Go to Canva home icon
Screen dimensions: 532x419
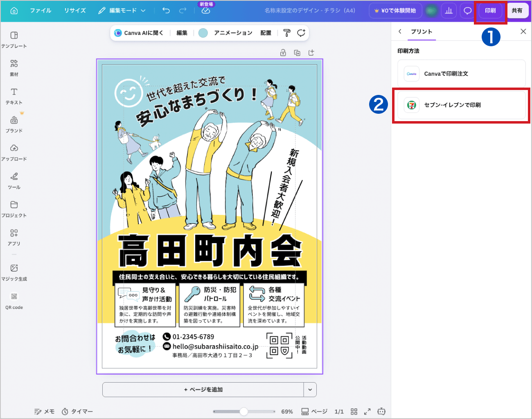tap(14, 11)
